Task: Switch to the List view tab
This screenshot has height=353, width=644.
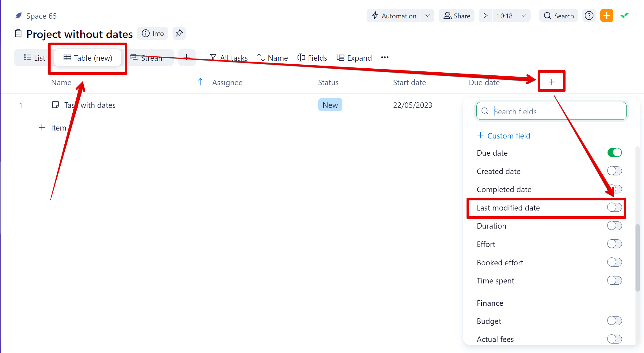Action: [x=35, y=58]
